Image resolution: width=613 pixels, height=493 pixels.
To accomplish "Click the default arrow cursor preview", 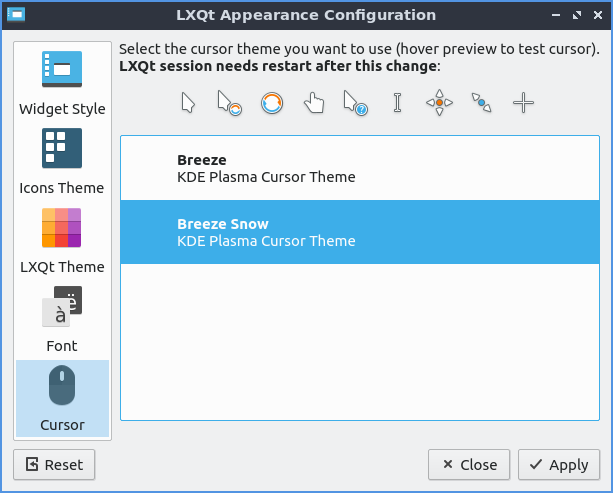I will pyautogui.click(x=188, y=103).
